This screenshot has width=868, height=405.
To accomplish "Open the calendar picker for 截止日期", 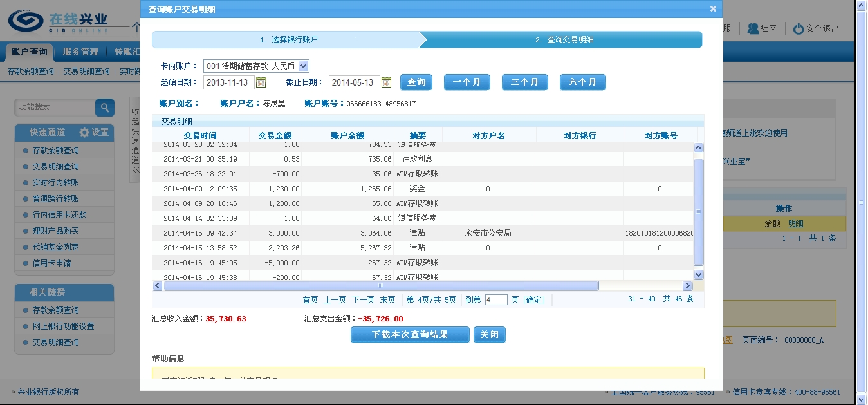I will pyautogui.click(x=386, y=82).
